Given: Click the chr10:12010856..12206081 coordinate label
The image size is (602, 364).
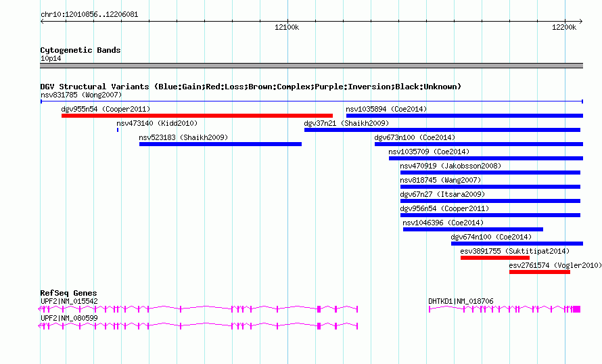Looking at the screenshot, I should 89,15.
